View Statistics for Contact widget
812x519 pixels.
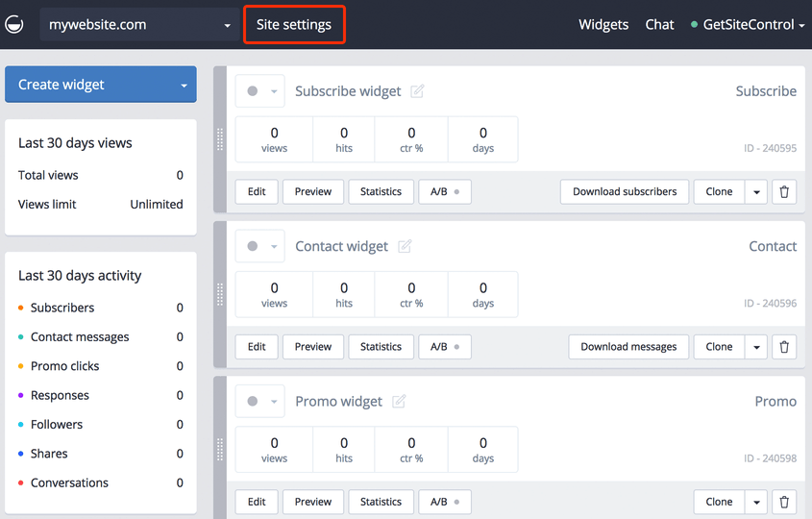381,347
